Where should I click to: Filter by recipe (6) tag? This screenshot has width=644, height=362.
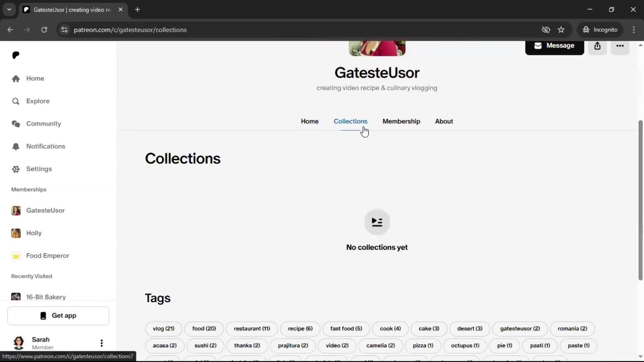click(x=300, y=329)
